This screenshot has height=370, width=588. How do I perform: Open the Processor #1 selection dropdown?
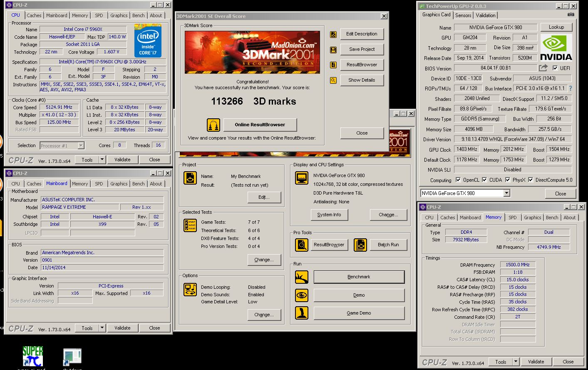[81, 146]
